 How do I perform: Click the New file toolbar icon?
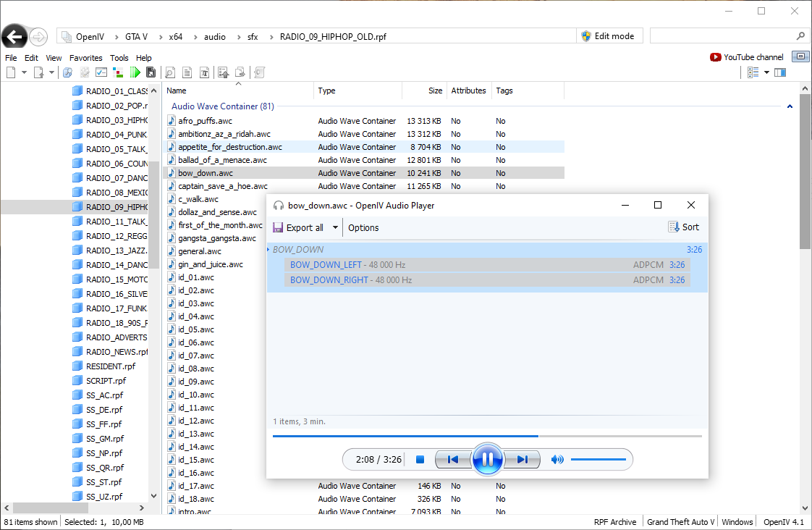(x=11, y=72)
